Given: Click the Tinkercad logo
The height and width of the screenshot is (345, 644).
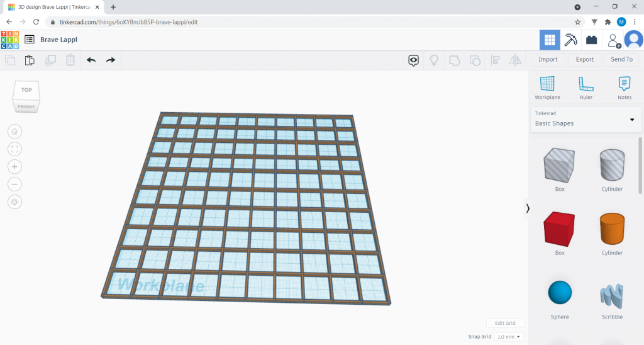Looking at the screenshot, I should click(x=10, y=40).
